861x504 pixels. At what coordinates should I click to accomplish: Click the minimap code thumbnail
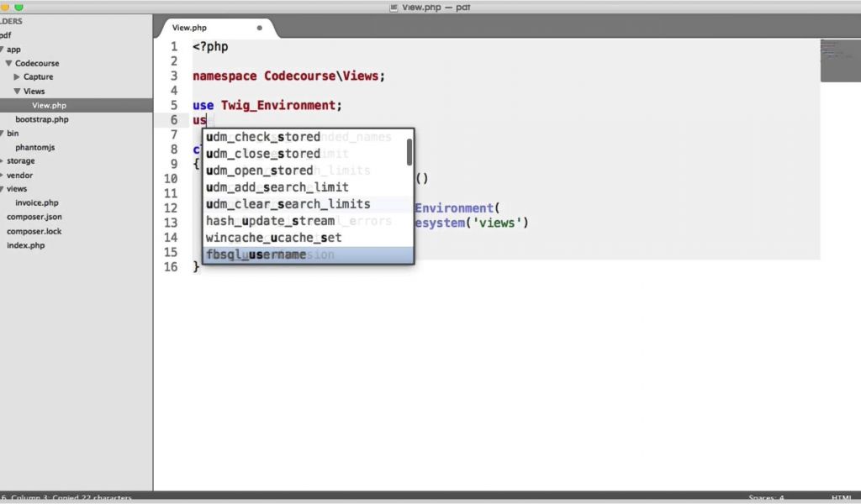pos(840,60)
